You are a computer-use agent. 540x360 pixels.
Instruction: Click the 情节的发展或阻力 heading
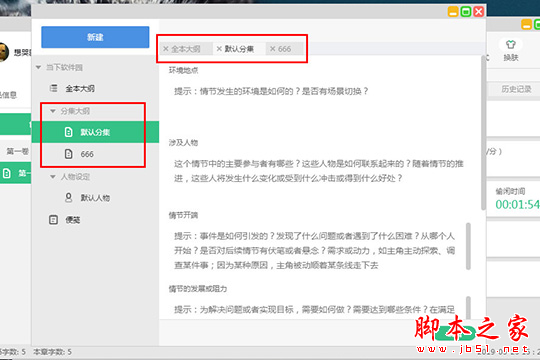(x=198, y=289)
